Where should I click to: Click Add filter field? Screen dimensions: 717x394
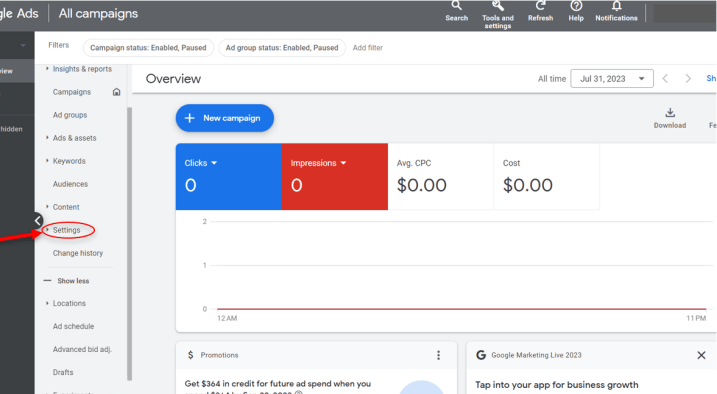368,48
